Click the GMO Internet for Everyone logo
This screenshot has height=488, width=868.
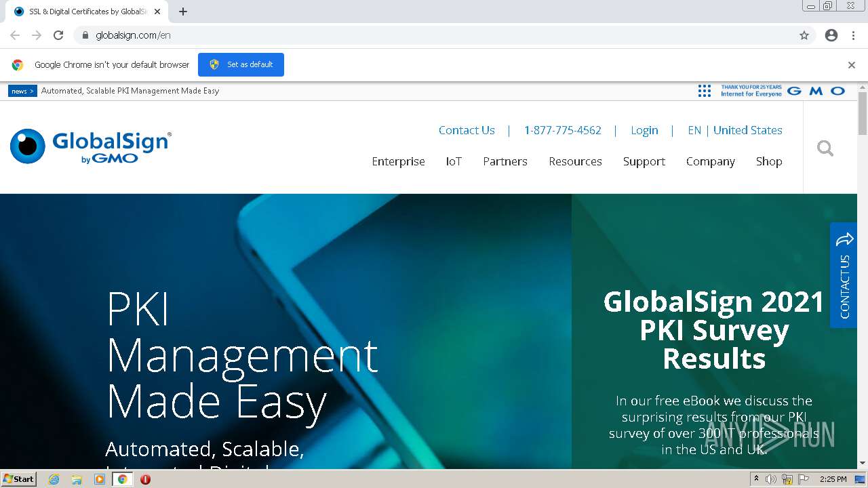click(783, 91)
